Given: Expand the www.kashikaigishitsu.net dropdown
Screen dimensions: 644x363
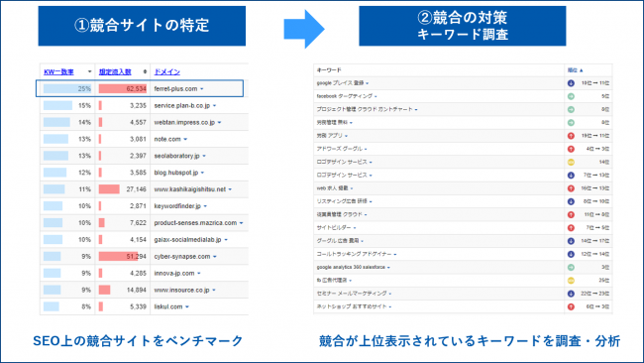Looking at the screenshot, I should pos(230,189).
